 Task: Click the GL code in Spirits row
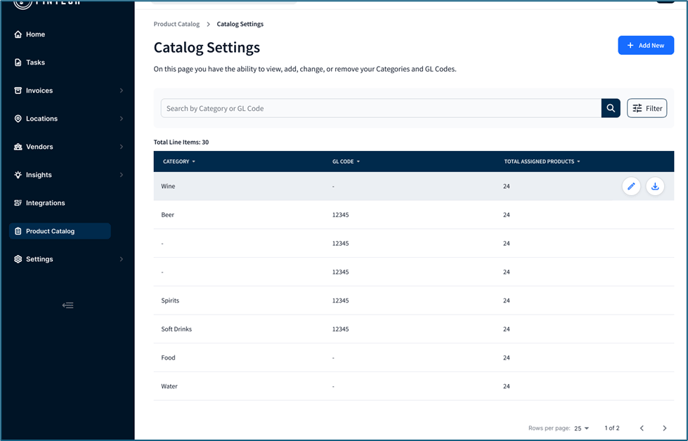(340, 300)
